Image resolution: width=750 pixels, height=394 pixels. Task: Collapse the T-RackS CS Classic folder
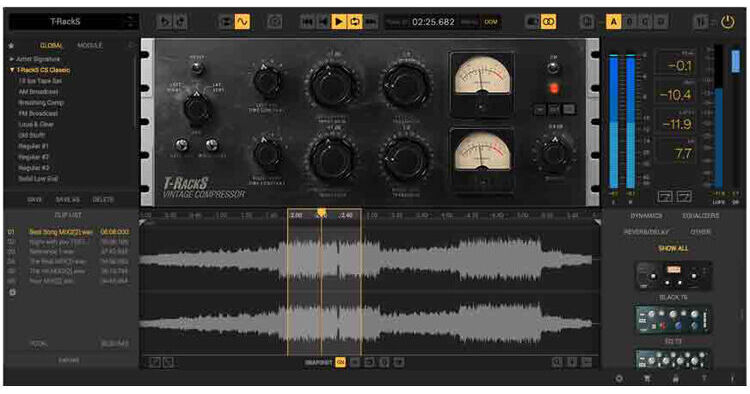[x=40, y=70]
